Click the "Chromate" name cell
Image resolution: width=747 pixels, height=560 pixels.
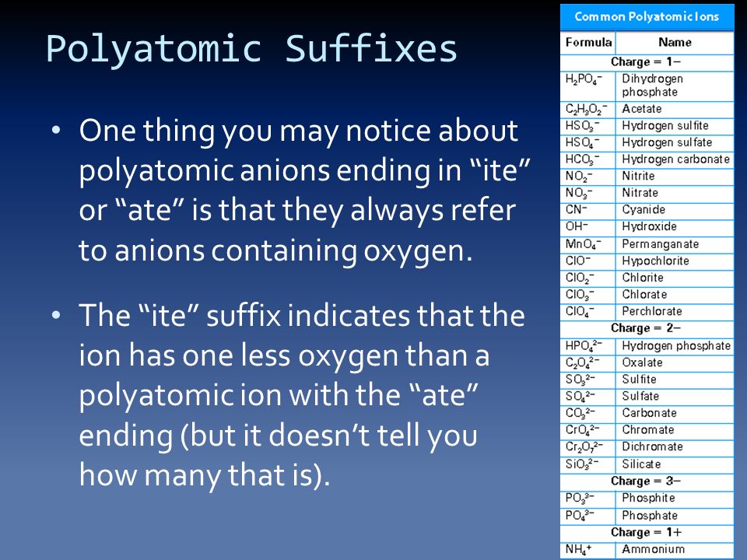[675, 430]
